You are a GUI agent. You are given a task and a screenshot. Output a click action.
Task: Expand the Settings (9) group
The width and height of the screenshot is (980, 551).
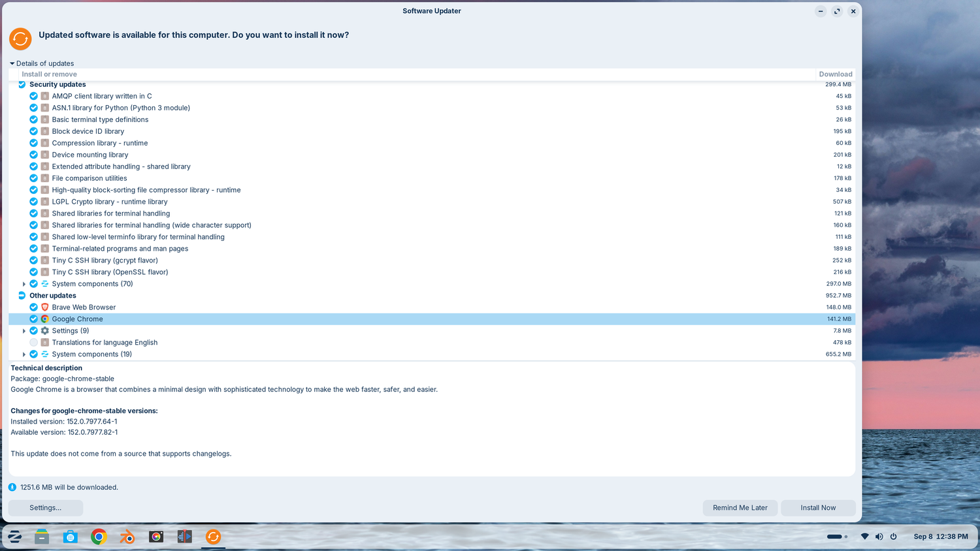tap(24, 331)
